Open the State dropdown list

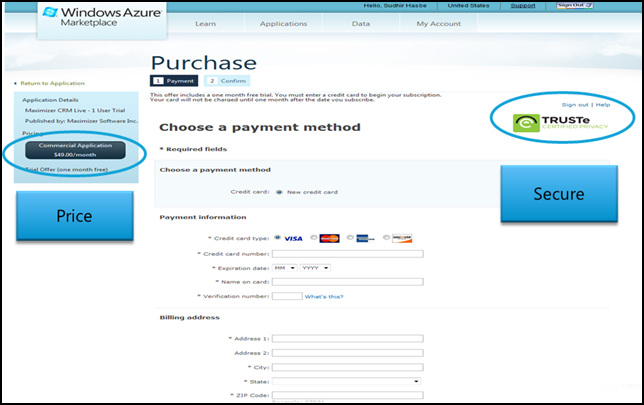click(x=347, y=382)
